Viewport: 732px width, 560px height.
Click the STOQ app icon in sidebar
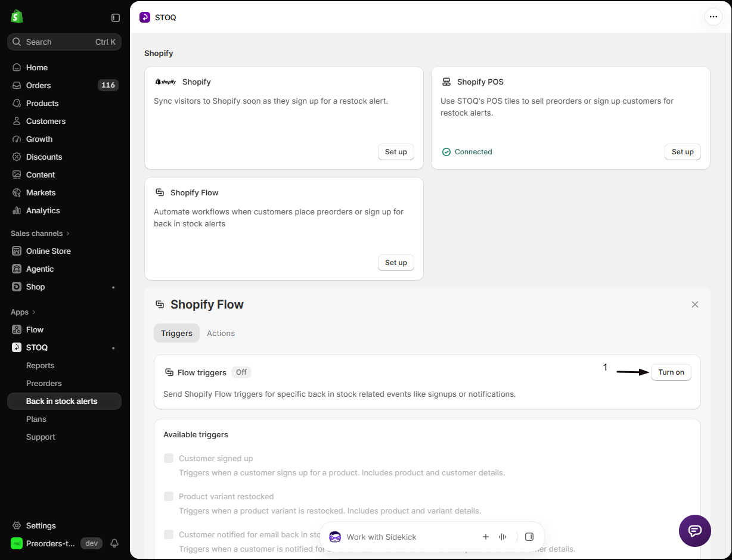pyautogui.click(x=17, y=347)
